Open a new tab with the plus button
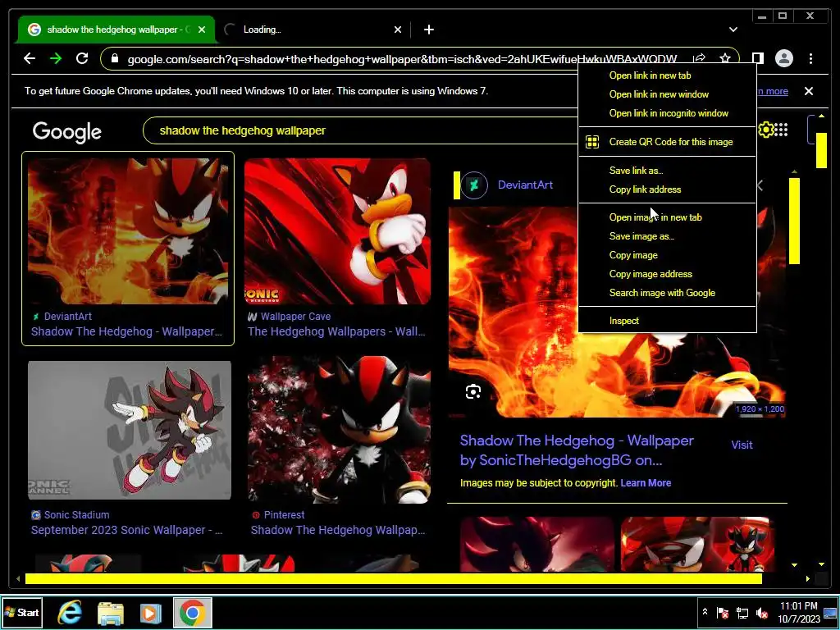The width and height of the screenshot is (840, 630). coord(428,30)
